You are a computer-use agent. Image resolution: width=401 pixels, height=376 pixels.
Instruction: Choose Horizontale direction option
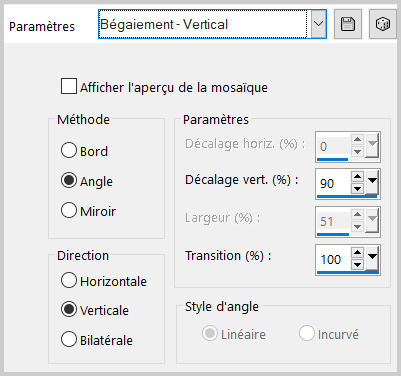click(69, 280)
